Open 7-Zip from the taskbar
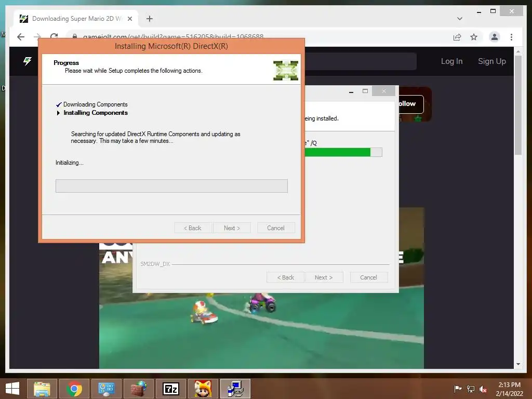This screenshot has height=399, width=532. [170, 389]
